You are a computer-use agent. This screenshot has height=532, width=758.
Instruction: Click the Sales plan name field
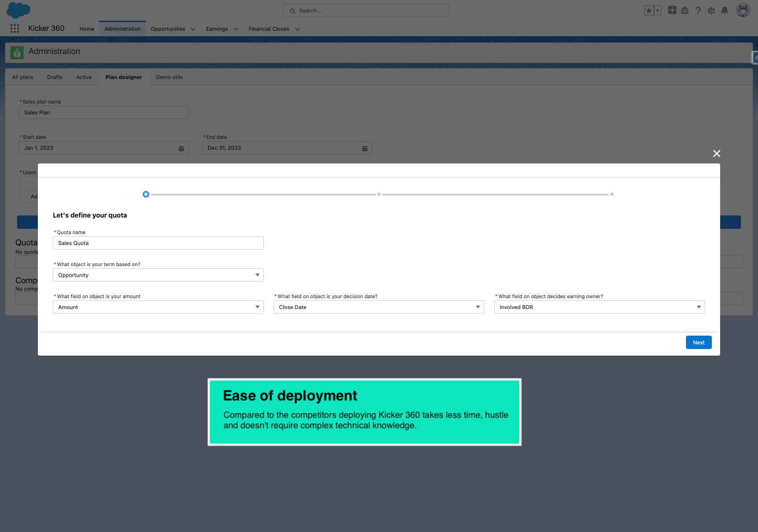(x=104, y=112)
